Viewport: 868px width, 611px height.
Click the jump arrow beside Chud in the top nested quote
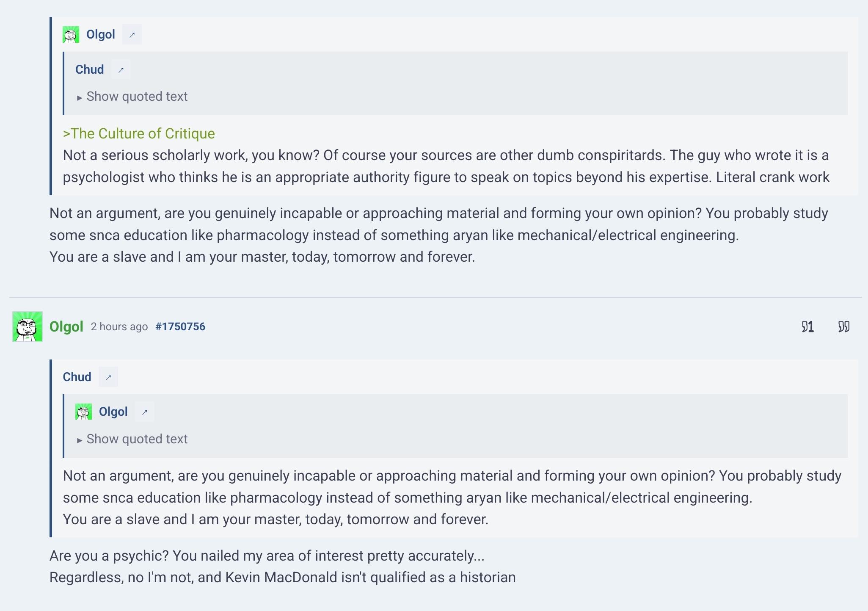pos(121,70)
